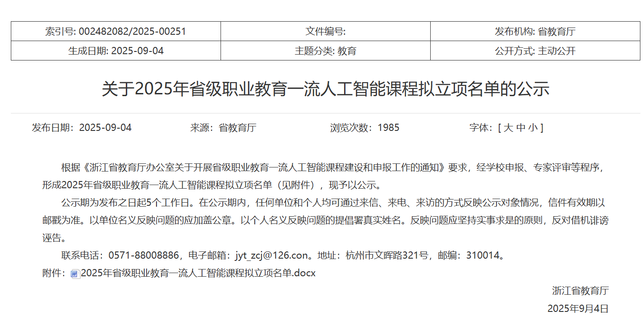Click the address 杭州市文晖路321号
The height and width of the screenshot is (325, 644).
pyautogui.click(x=387, y=255)
